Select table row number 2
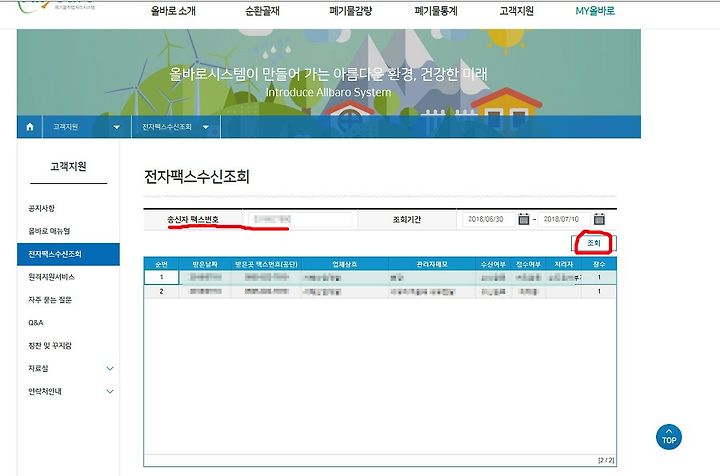 pos(380,291)
